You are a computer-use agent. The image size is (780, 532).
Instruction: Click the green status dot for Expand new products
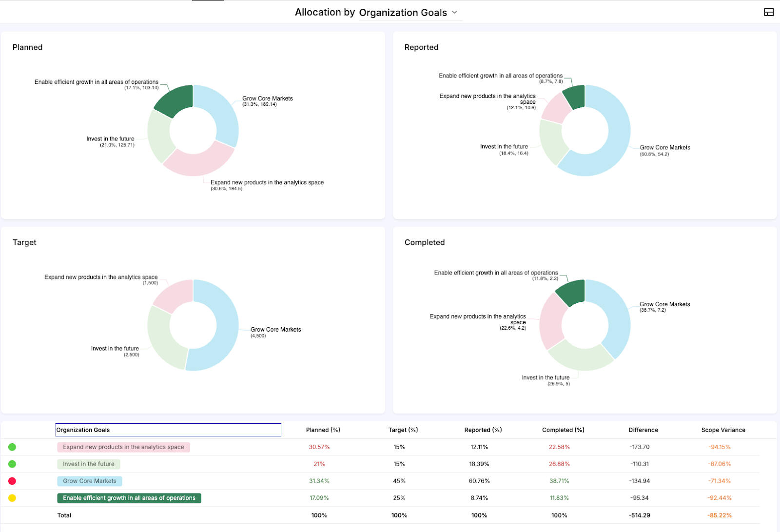[x=12, y=447]
